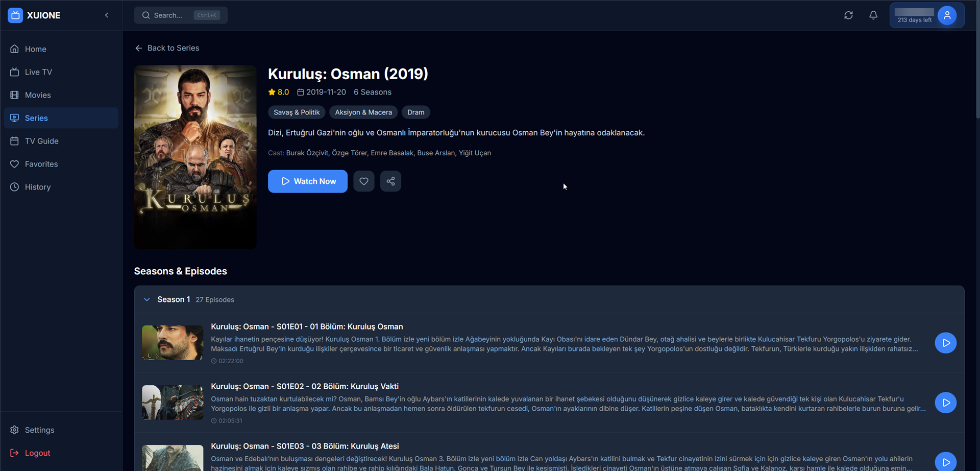Go back to Series list
The width and height of the screenshot is (980, 471).
(167, 48)
